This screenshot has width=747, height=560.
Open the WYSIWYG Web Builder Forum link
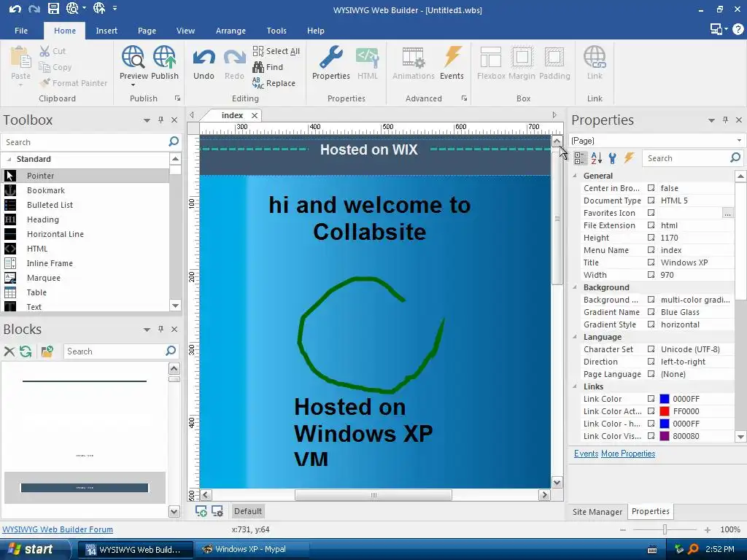point(58,529)
